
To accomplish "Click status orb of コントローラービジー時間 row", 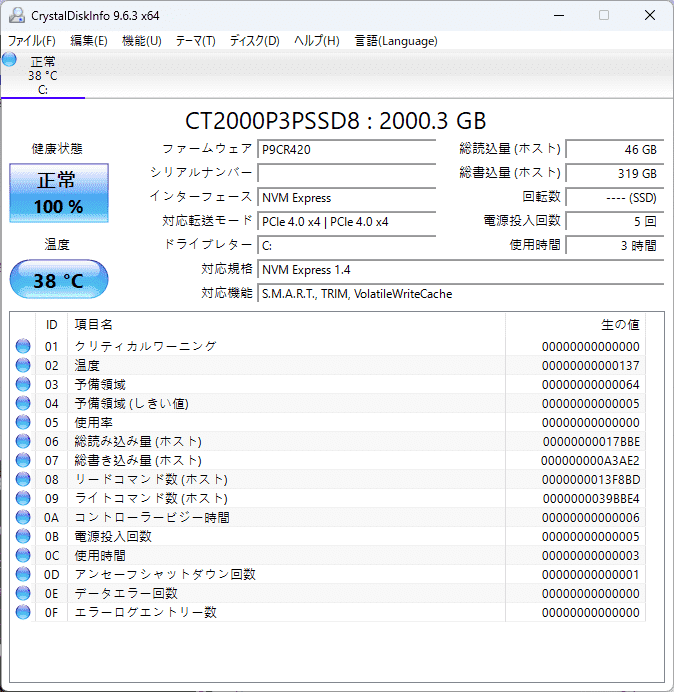I will click(23, 517).
